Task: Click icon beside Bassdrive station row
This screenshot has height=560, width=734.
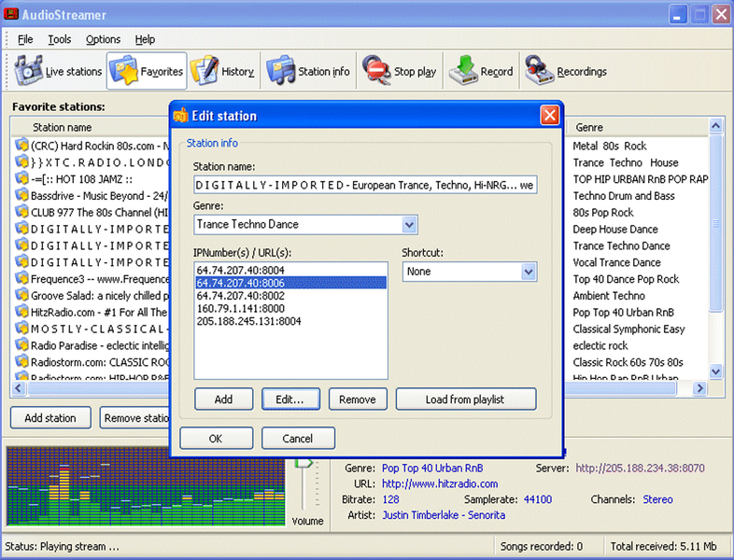Action: [21, 195]
